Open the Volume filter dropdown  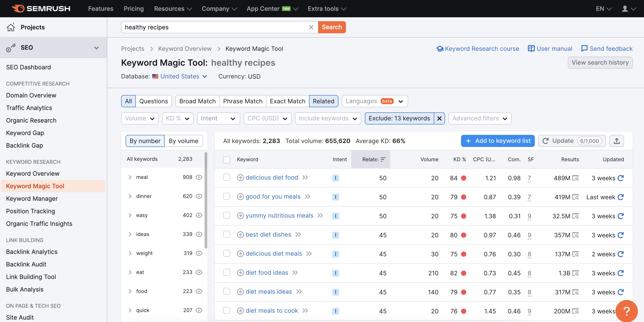click(140, 118)
